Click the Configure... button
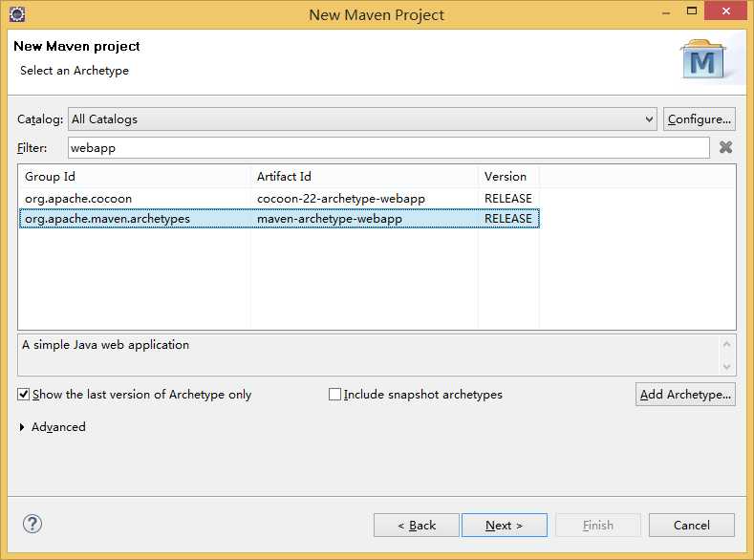Viewport: 754px width, 560px height. (x=700, y=118)
